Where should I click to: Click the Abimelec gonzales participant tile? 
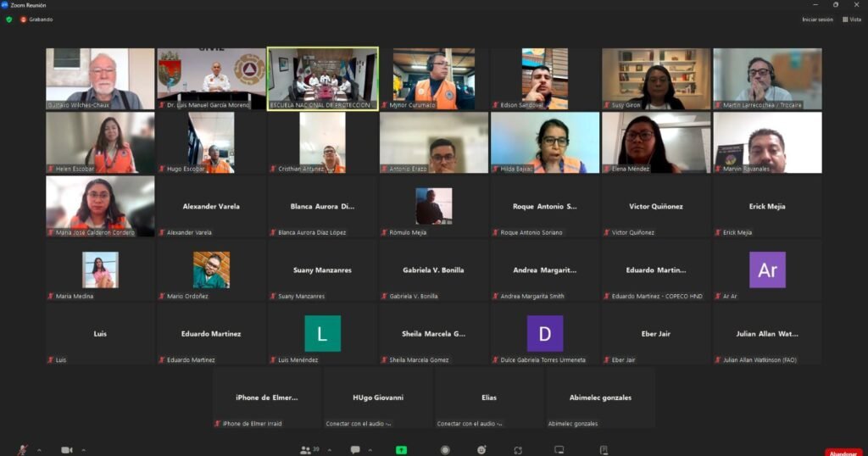coord(599,398)
